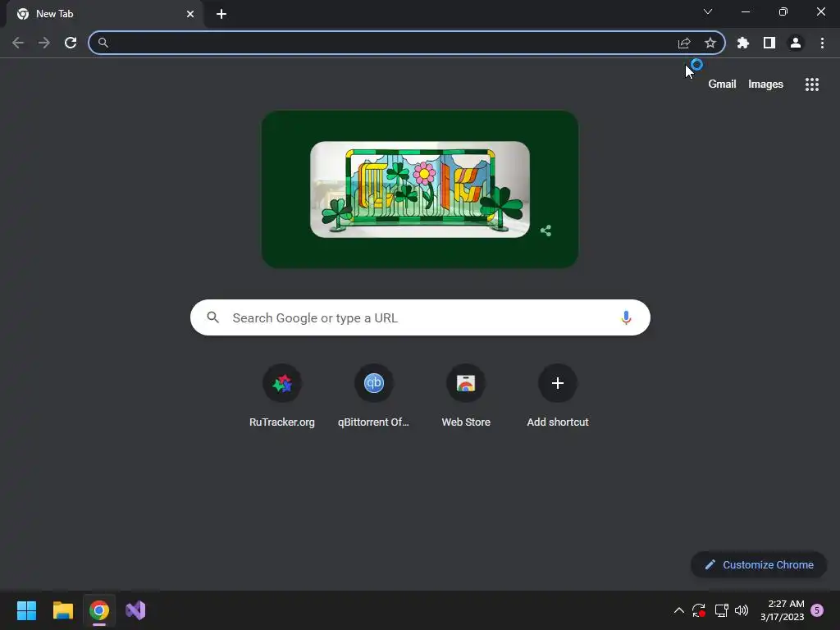Share the St. Patrick's Day doodle
840x630 pixels.
[546, 231]
